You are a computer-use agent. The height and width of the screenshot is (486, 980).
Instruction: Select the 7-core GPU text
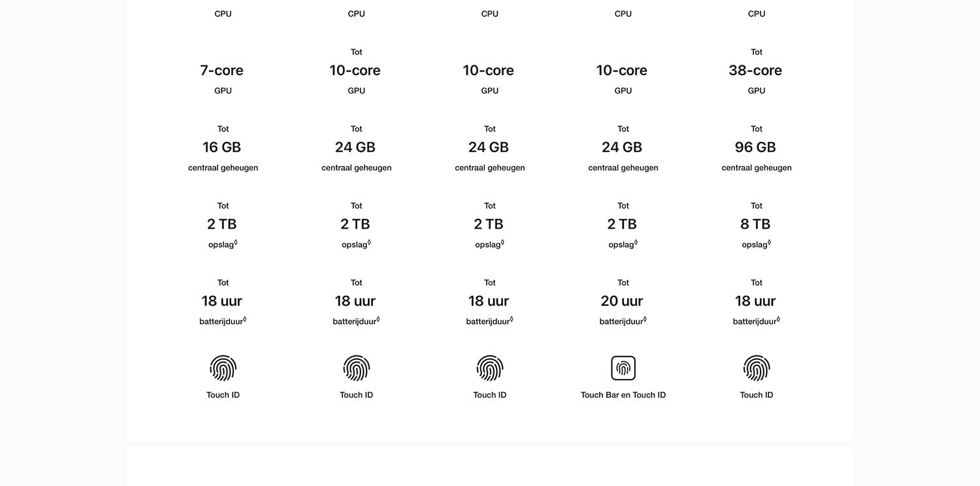[x=222, y=71]
